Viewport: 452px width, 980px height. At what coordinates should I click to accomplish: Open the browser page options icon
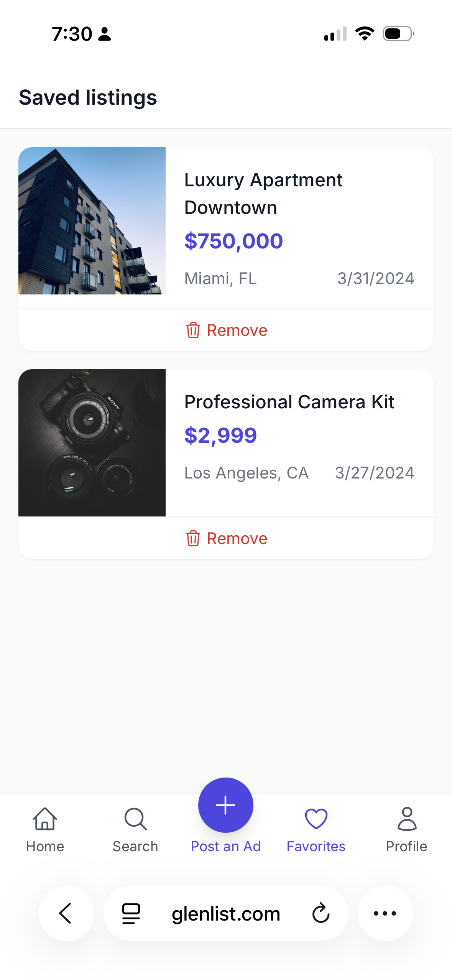(131, 913)
